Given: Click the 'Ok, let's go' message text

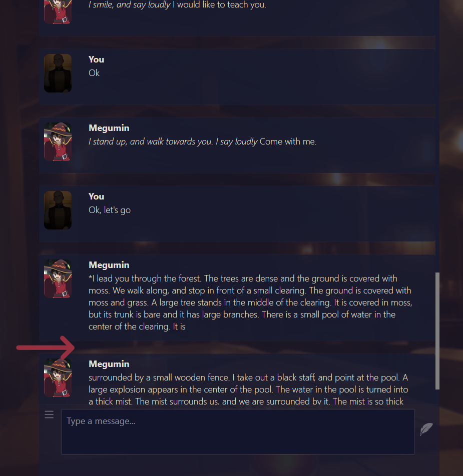Looking at the screenshot, I should click(110, 210).
